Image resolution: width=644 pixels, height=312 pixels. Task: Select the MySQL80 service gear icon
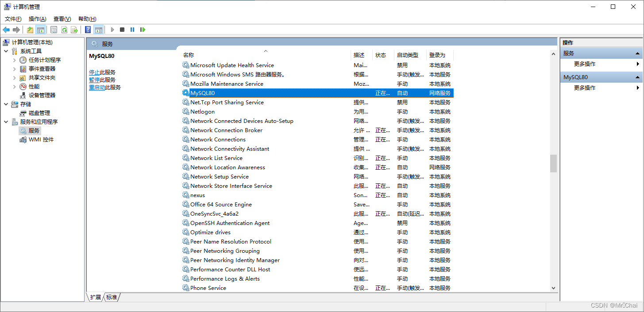point(186,93)
